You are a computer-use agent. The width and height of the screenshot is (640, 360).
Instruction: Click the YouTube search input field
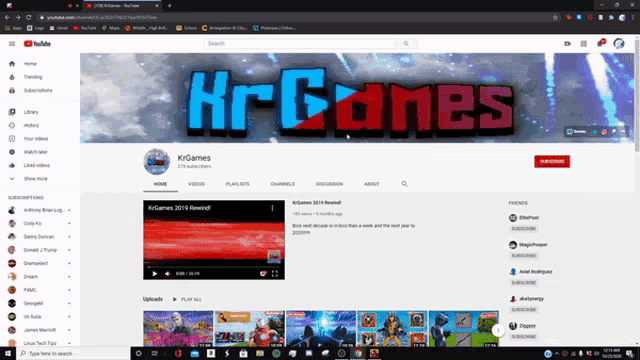point(300,44)
